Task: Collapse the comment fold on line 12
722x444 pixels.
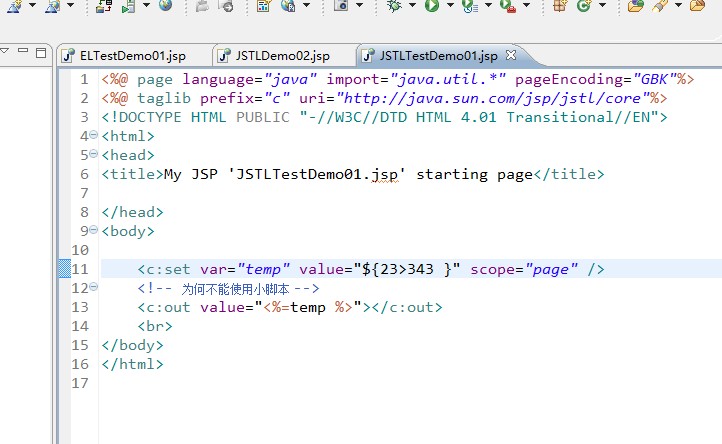Action: coord(93,288)
